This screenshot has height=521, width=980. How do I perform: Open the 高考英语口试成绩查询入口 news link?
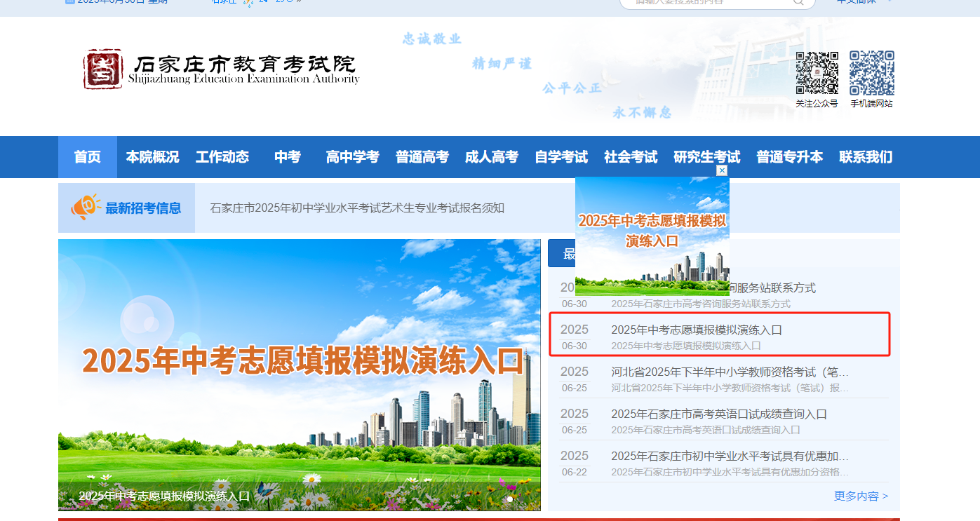718,414
